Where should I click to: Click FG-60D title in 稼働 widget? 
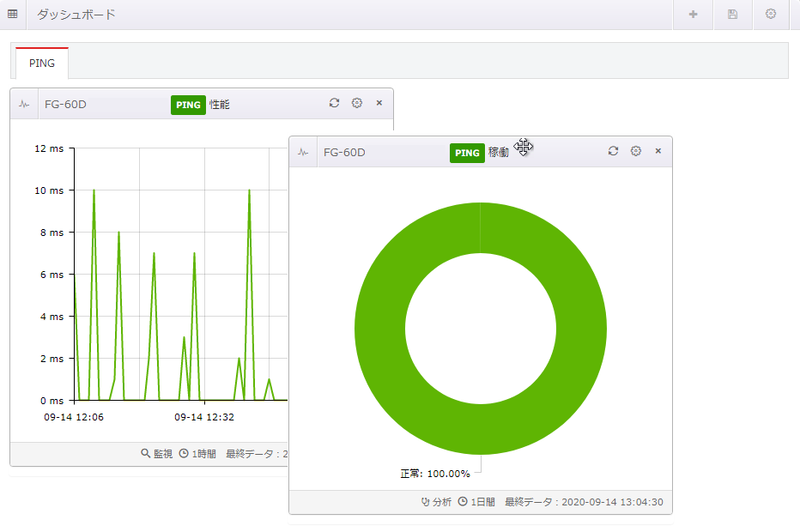tap(344, 153)
